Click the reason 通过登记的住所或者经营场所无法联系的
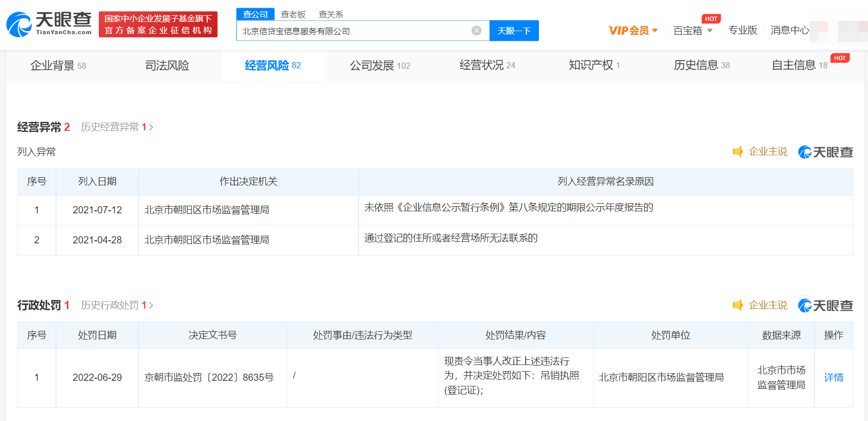Viewport: 868px width, 421px height. click(x=451, y=238)
